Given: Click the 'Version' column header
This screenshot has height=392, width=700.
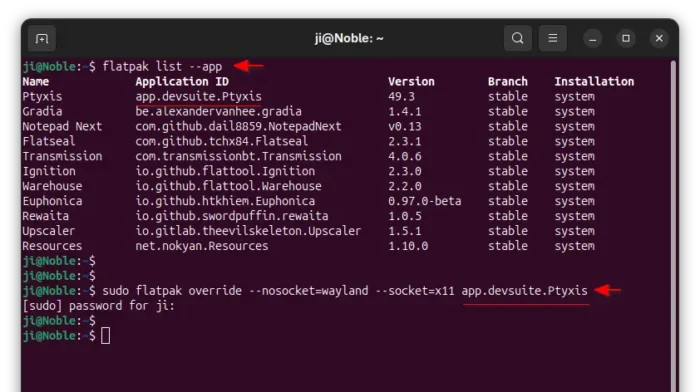Looking at the screenshot, I should [x=411, y=82].
